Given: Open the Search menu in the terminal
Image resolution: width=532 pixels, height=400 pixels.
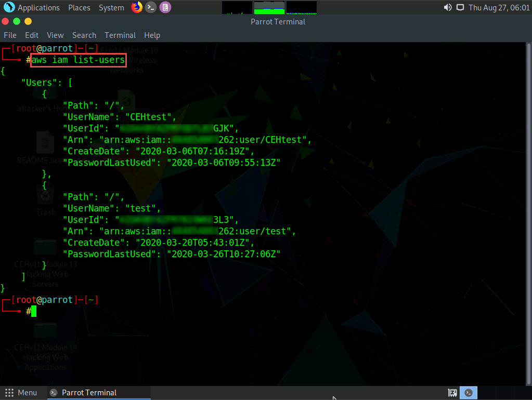Looking at the screenshot, I should (x=84, y=35).
